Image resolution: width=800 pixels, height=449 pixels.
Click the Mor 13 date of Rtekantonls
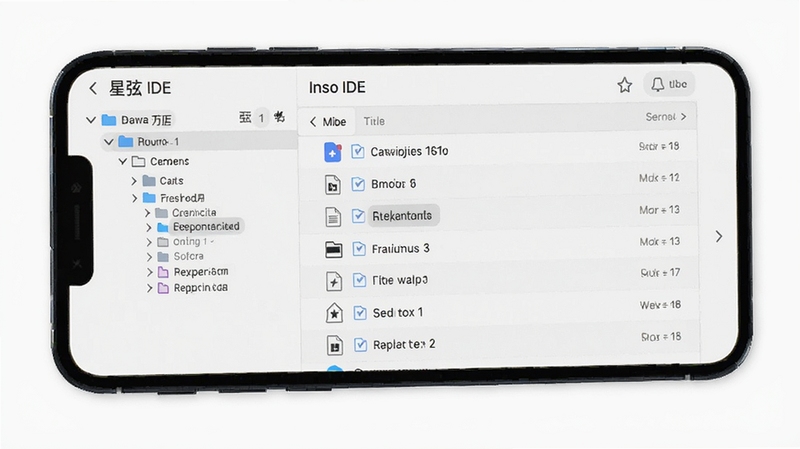660,210
